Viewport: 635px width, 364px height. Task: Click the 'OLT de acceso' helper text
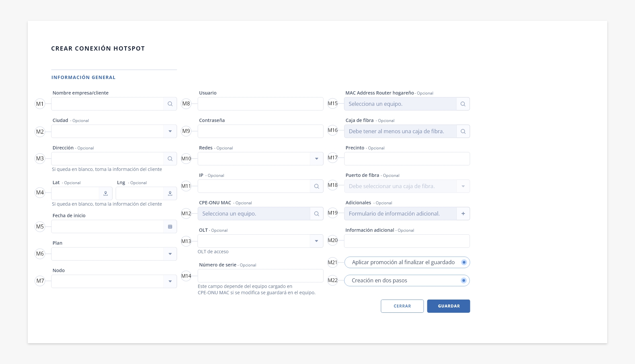(x=213, y=252)
